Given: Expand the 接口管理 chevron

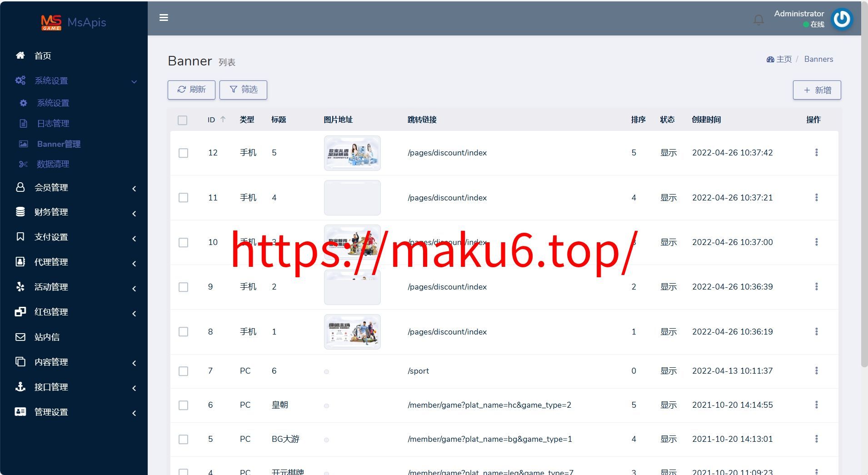Looking at the screenshot, I should [134, 388].
